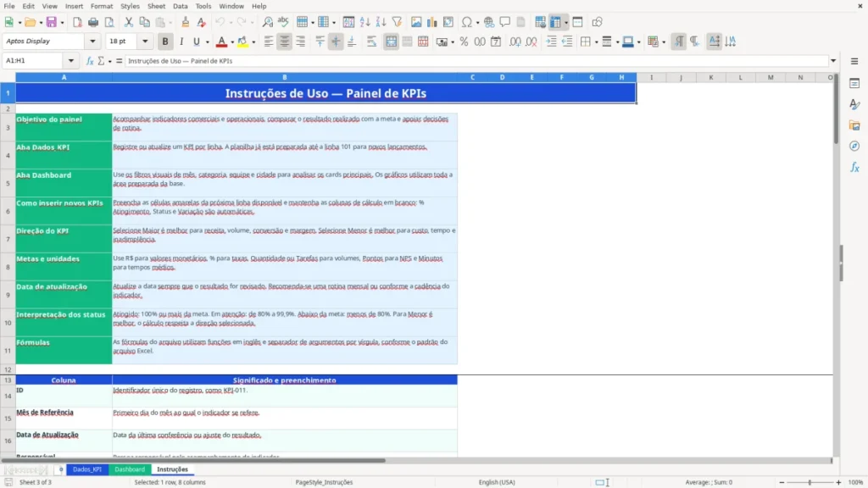Open the sidebar Functions fx icon
This screenshot has width=868, height=488.
point(854,167)
